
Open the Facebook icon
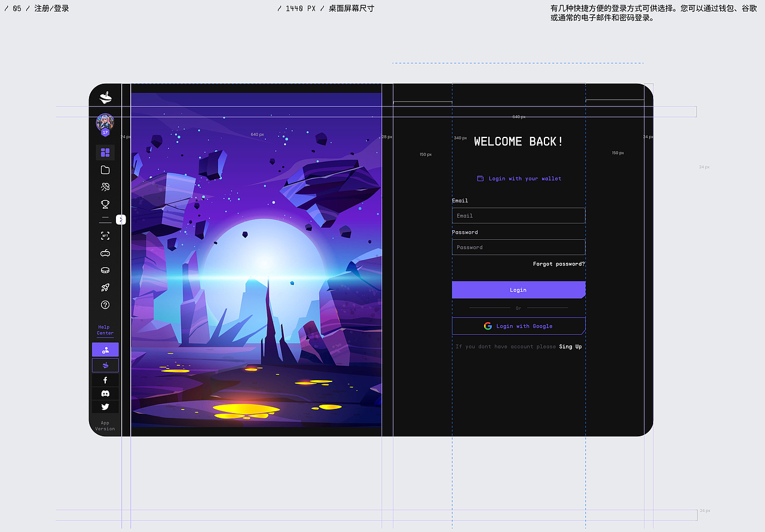click(x=105, y=380)
